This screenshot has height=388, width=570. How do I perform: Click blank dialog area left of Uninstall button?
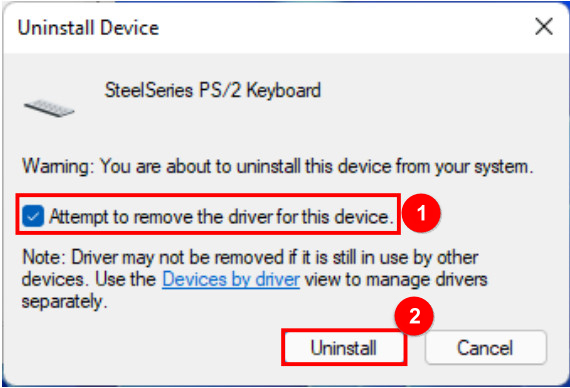(x=145, y=348)
